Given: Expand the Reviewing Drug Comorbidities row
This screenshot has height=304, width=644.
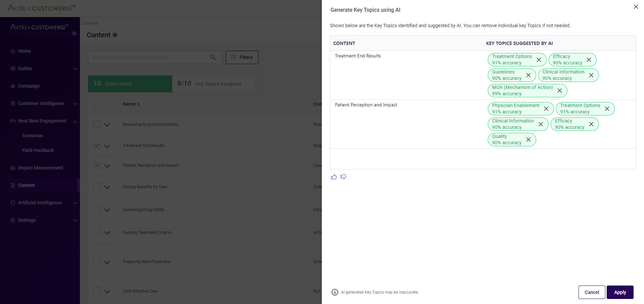Looking at the screenshot, I should click(x=107, y=124).
